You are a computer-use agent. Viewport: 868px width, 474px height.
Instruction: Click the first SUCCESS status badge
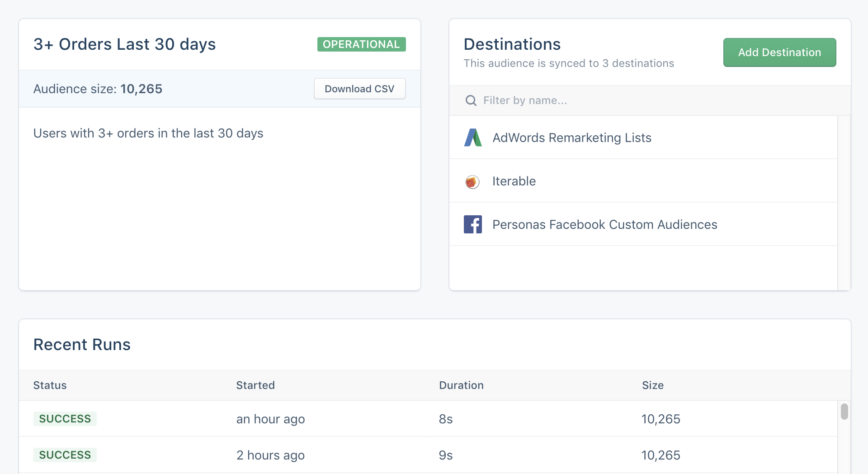(x=65, y=419)
